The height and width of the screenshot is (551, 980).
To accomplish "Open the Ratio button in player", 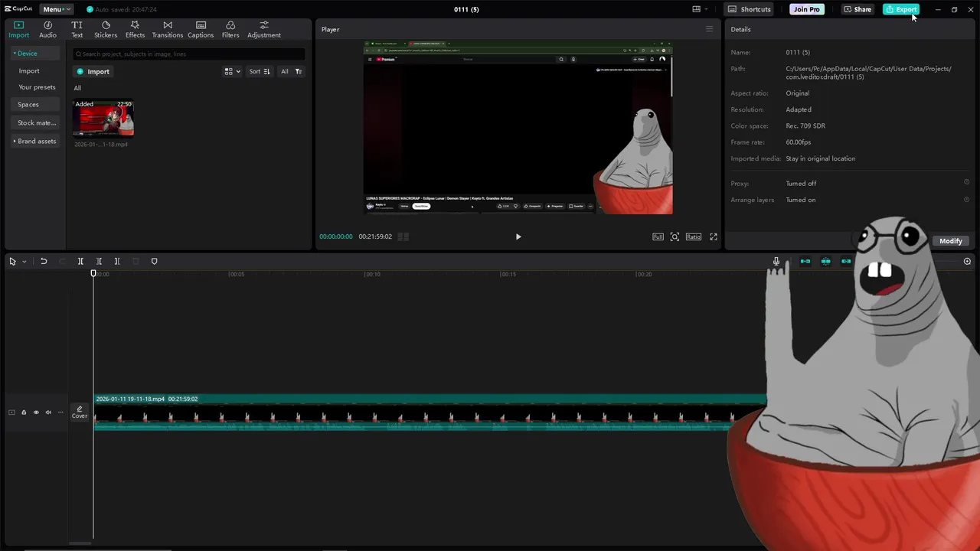I will (x=693, y=236).
